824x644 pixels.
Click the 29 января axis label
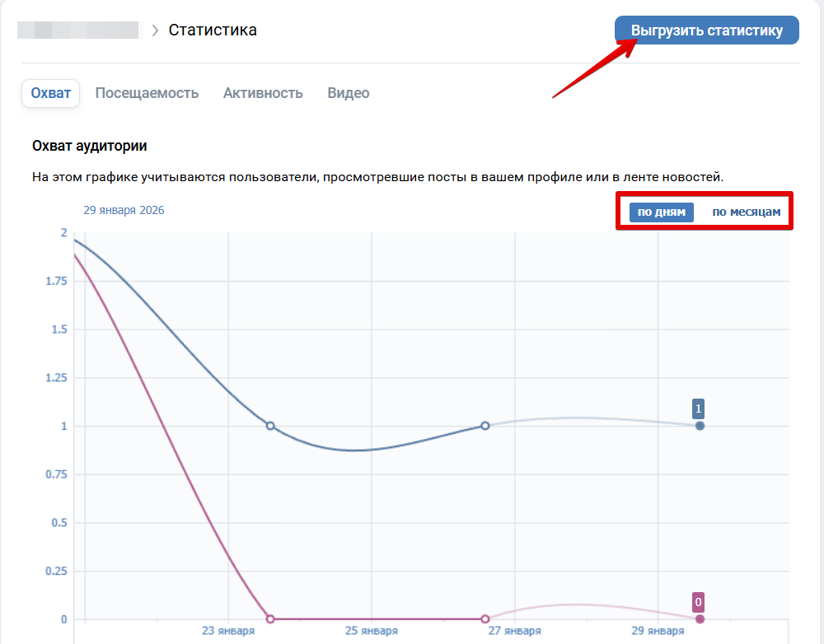click(658, 630)
